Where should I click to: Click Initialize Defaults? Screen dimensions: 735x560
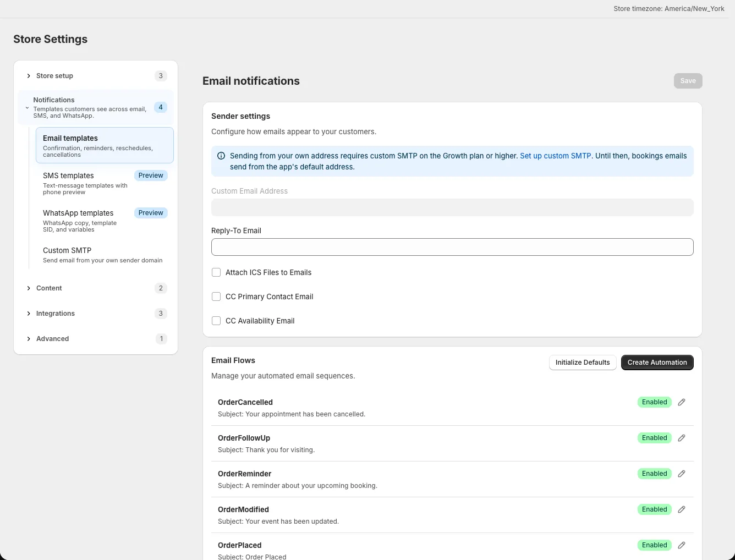pyautogui.click(x=583, y=363)
